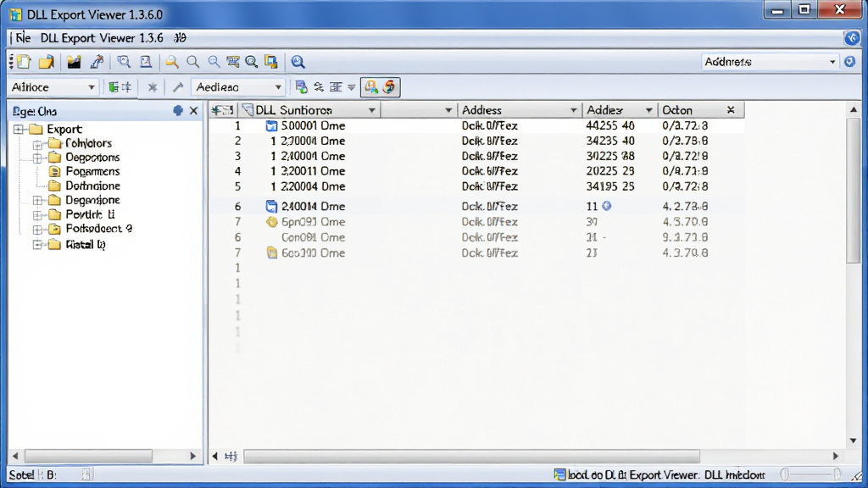Viewport: 868px width, 488px height.
Task: Select the Fogarmens tree item
Action: point(92,171)
